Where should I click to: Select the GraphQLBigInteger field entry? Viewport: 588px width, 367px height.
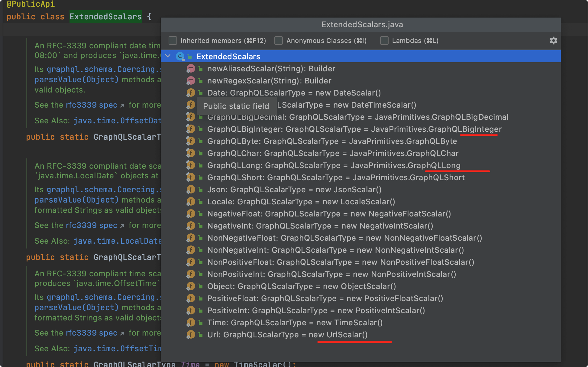(x=354, y=129)
